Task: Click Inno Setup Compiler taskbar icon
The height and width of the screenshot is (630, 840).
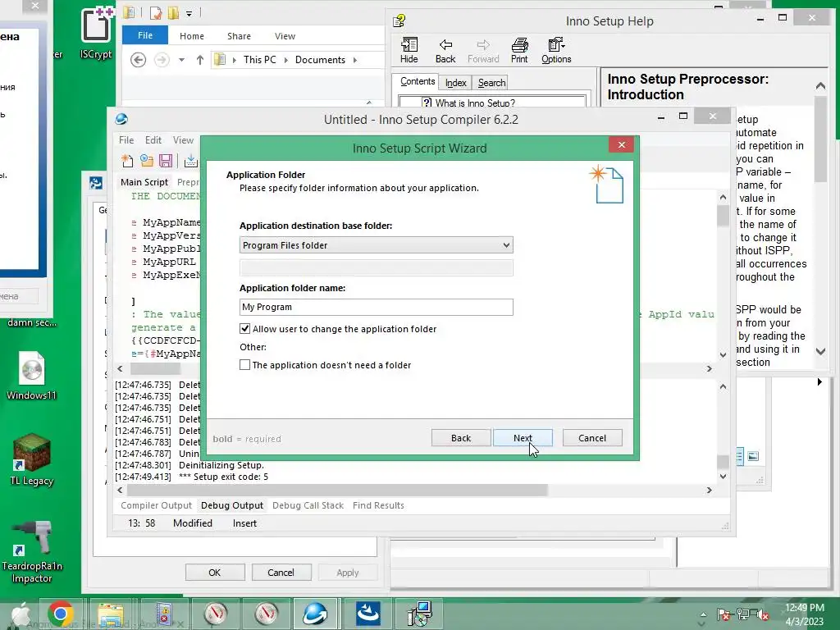Action: (x=315, y=614)
